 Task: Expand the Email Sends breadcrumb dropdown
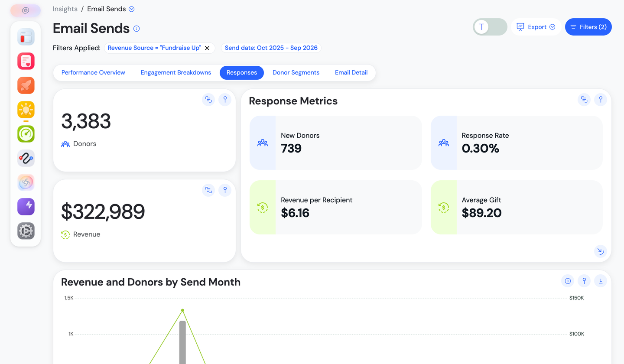pyautogui.click(x=132, y=9)
